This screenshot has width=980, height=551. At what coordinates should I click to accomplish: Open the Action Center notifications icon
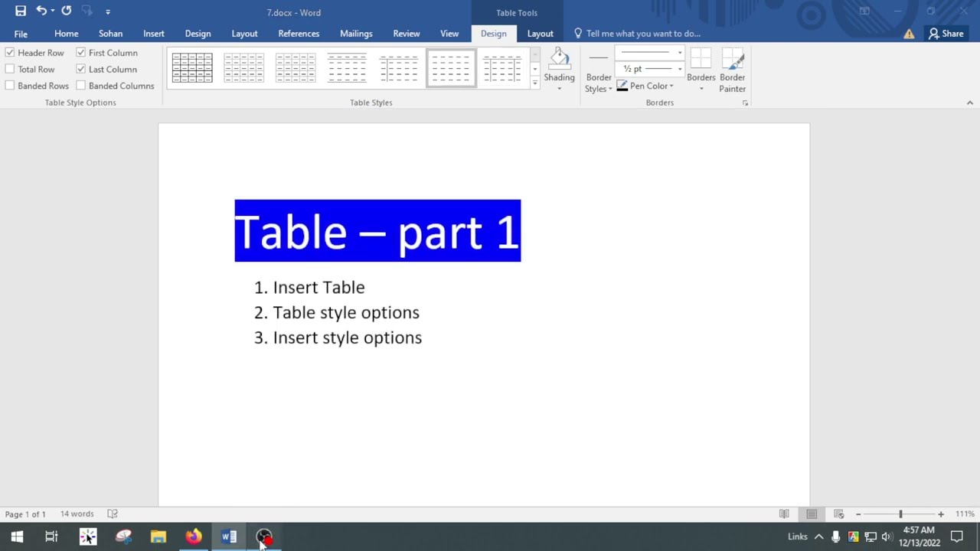pos(957,536)
